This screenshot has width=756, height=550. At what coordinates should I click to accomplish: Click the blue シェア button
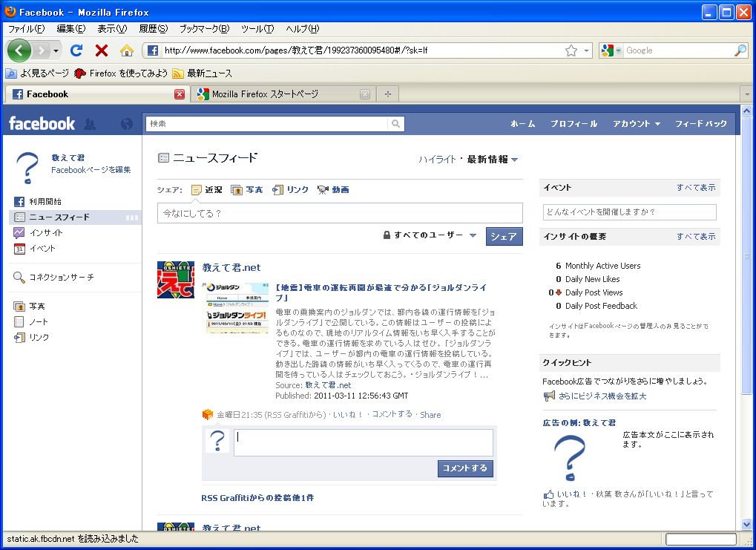click(x=504, y=236)
